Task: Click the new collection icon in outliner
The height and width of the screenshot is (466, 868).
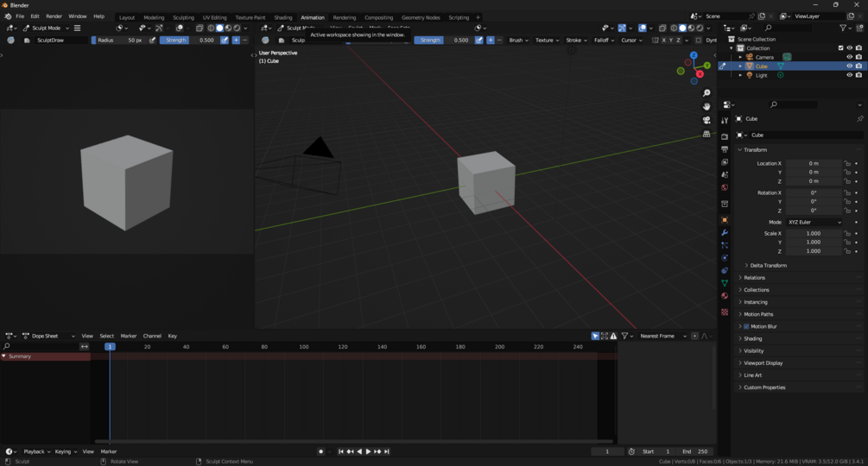Action: (x=859, y=28)
